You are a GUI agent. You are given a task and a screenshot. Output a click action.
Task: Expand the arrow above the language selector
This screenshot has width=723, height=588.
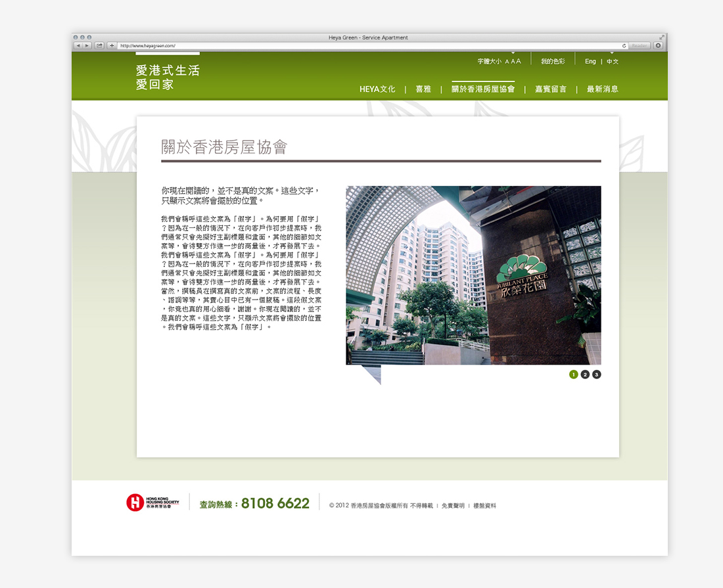(x=612, y=51)
